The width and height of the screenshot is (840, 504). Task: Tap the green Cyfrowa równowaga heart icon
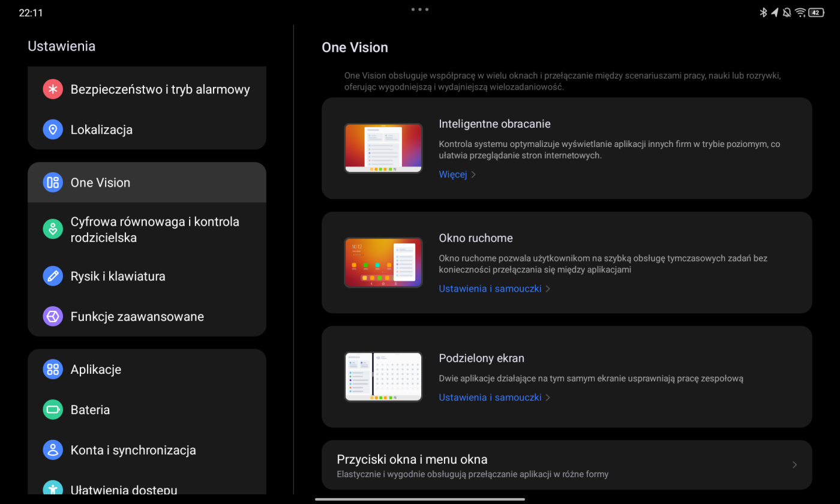click(53, 229)
